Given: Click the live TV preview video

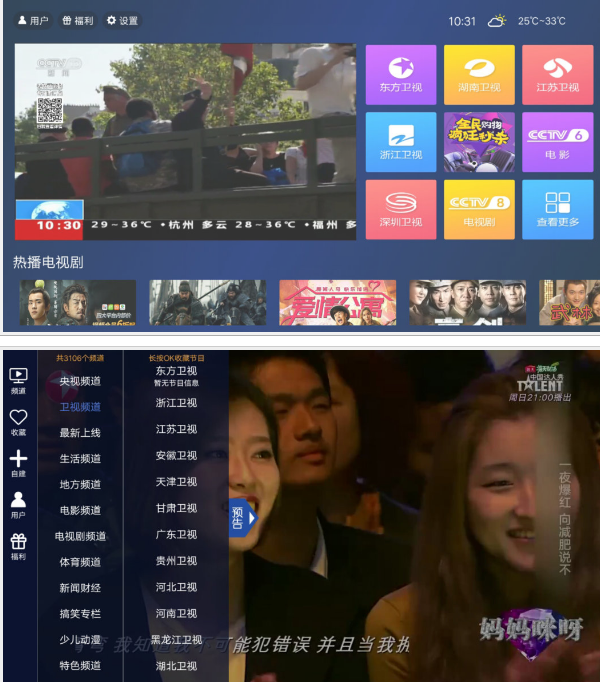Looking at the screenshot, I should [185, 142].
